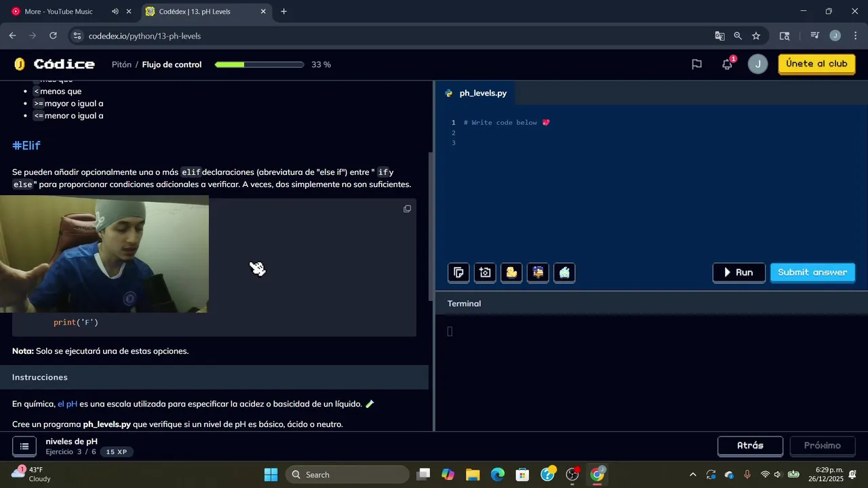
Task: Click the webcam video overlay
Action: click(x=104, y=254)
